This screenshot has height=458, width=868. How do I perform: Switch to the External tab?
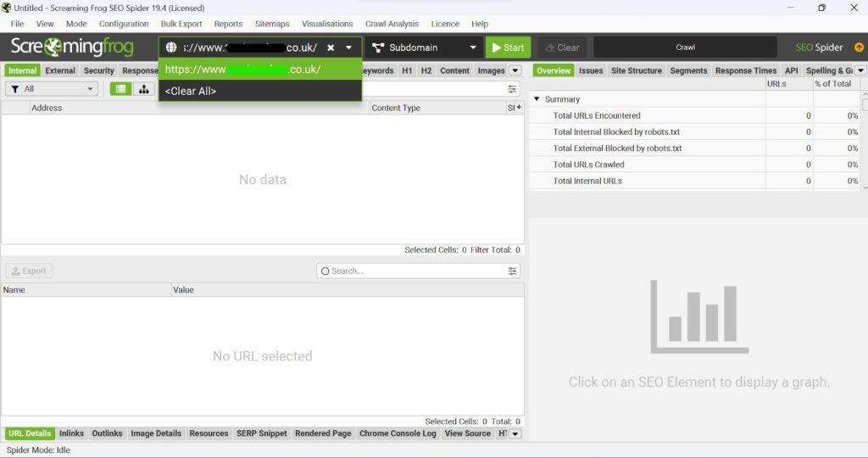[60, 70]
